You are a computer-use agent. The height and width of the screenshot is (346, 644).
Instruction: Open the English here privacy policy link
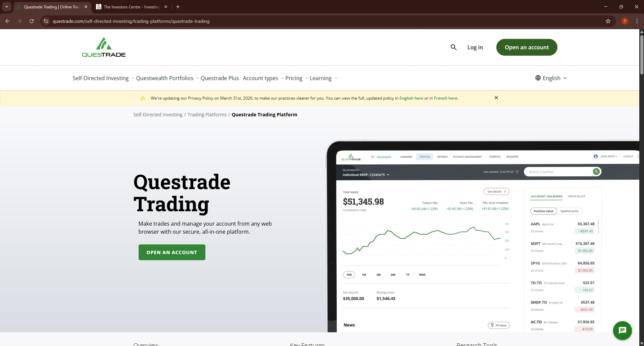click(x=411, y=98)
